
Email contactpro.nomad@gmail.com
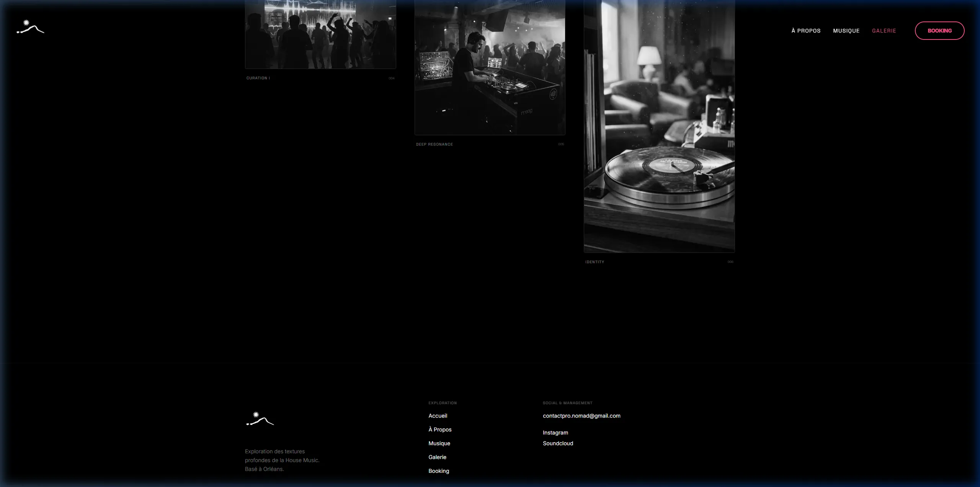click(581, 416)
